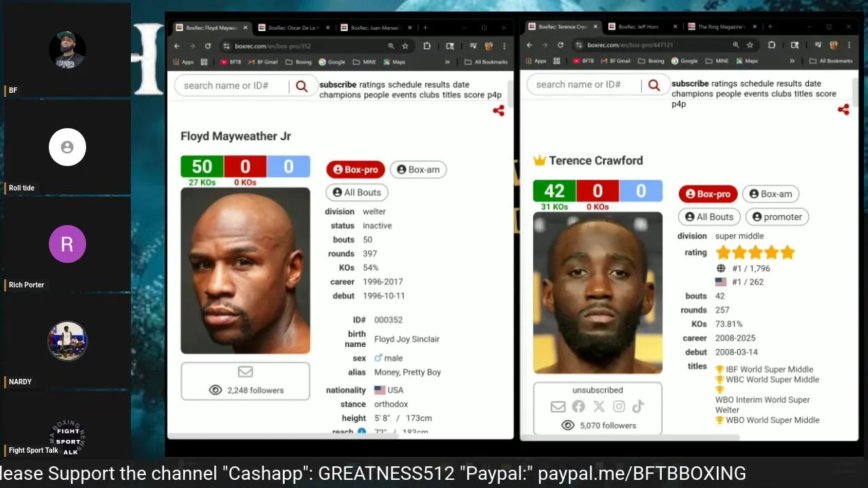Image resolution: width=868 pixels, height=488 pixels.
Task: Go back in the right browser window
Action: coord(530,45)
